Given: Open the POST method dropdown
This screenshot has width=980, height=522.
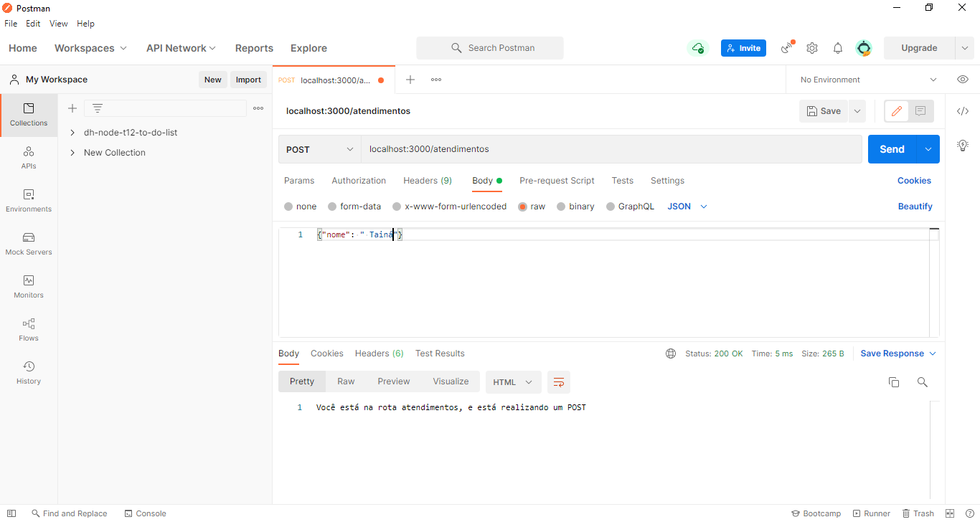Looking at the screenshot, I should 319,149.
